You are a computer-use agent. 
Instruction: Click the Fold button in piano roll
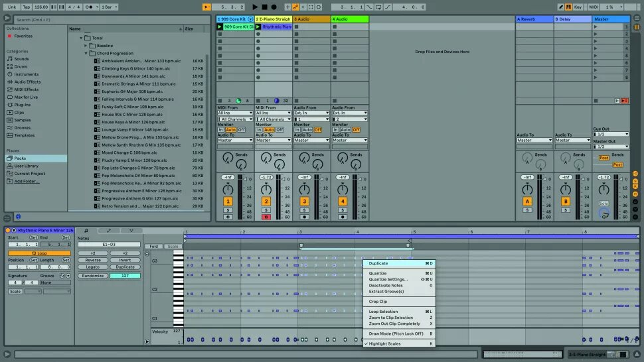[x=153, y=246]
